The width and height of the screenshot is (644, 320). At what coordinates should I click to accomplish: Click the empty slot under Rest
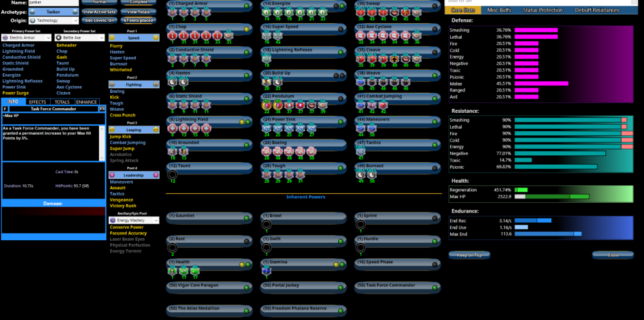[x=172, y=247]
